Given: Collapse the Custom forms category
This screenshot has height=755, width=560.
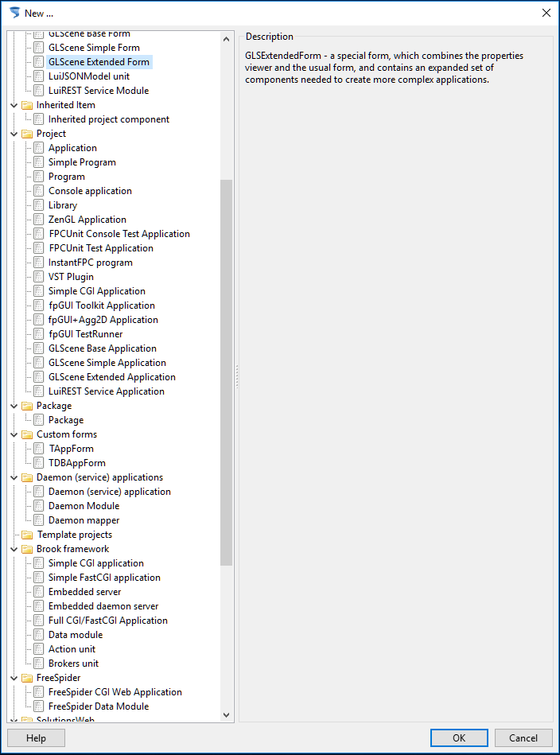Looking at the screenshot, I should coord(14,434).
